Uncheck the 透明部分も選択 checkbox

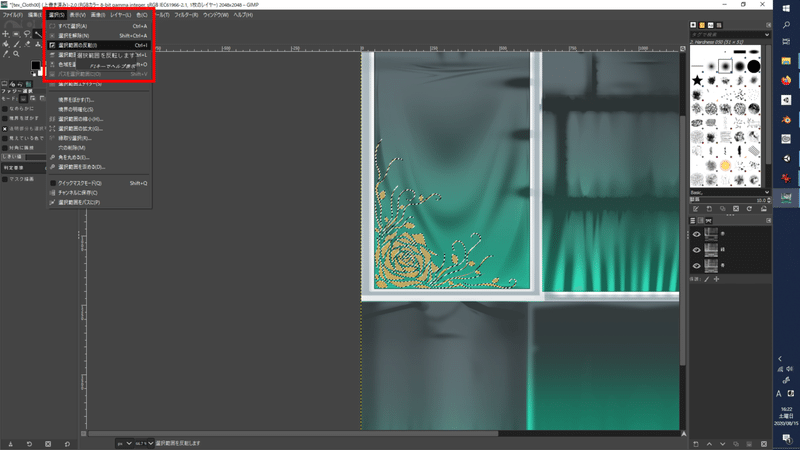(5, 129)
